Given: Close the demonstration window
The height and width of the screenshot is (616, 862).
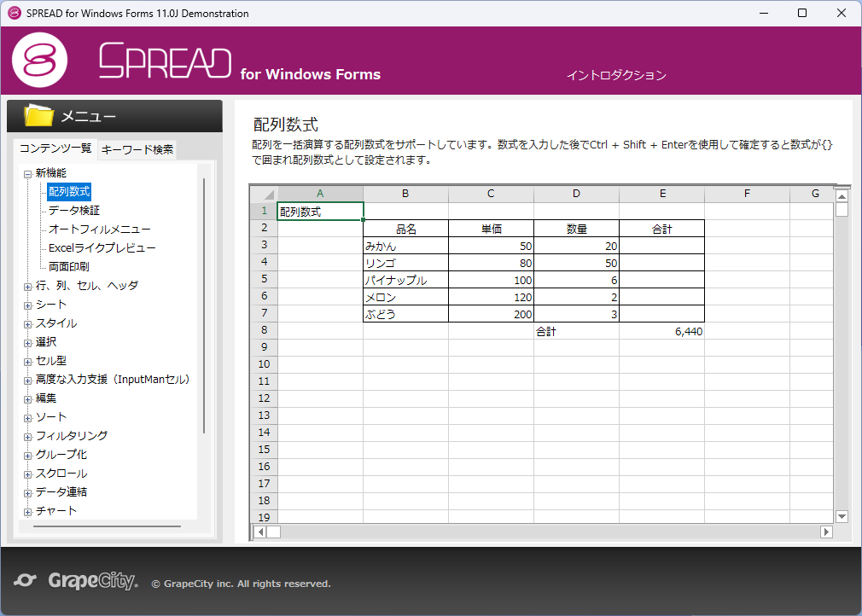Looking at the screenshot, I should pos(842,13).
